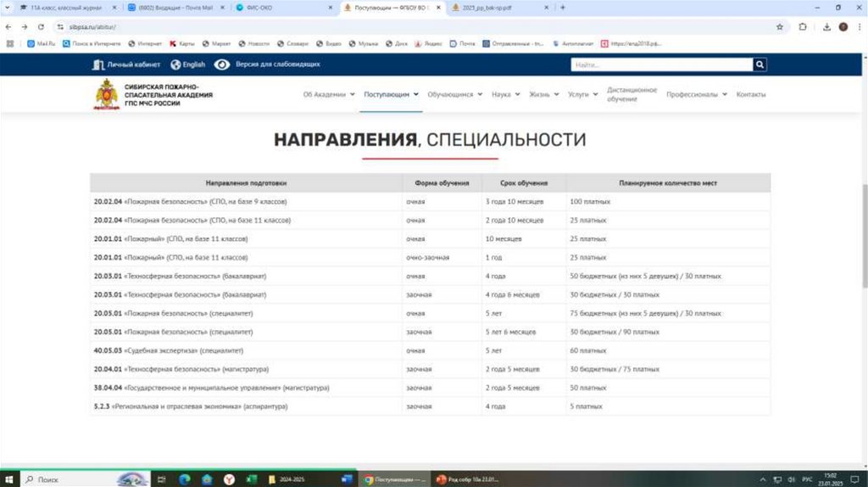Viewport: 868px width, 487px height.
Task: Expand the Наука menu
Action: 505,94
